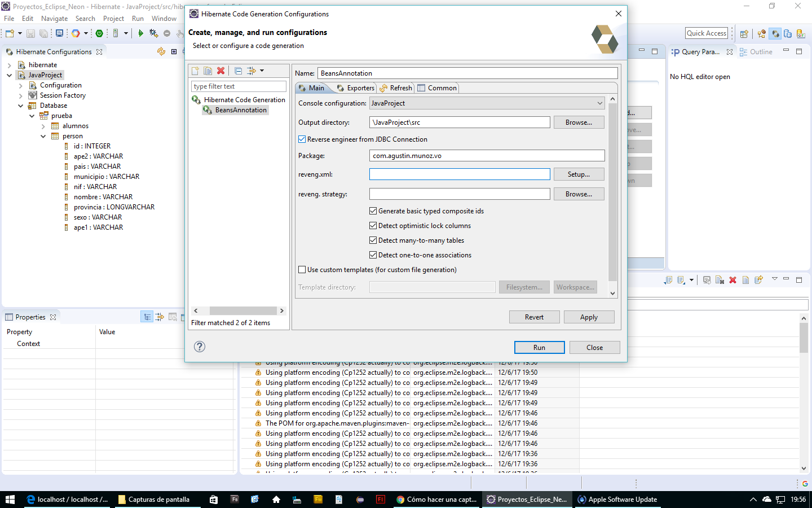The height and width of the screenshot is (508, 812).
Task: Switch to the Refresh tab
Action: pyautogui.click(x=396, y=88)
